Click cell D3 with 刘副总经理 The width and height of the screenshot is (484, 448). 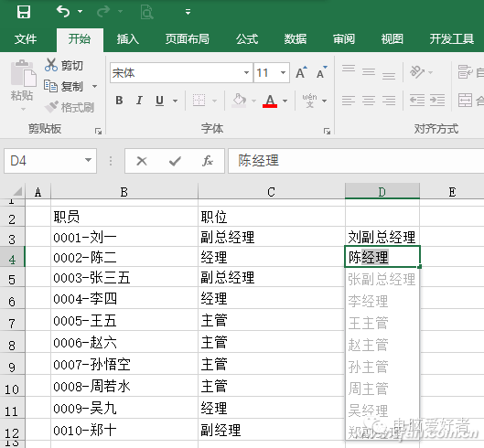pos(382,237)
